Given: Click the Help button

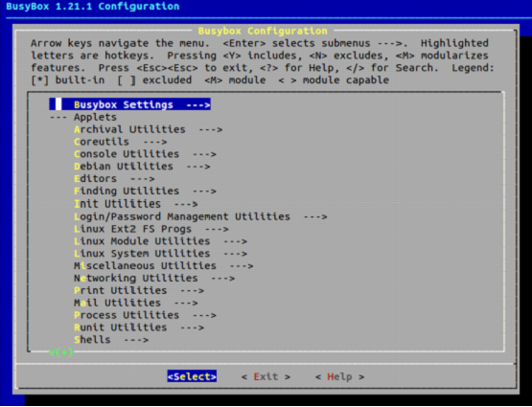Looking at the screenshot, I should 339,376.
